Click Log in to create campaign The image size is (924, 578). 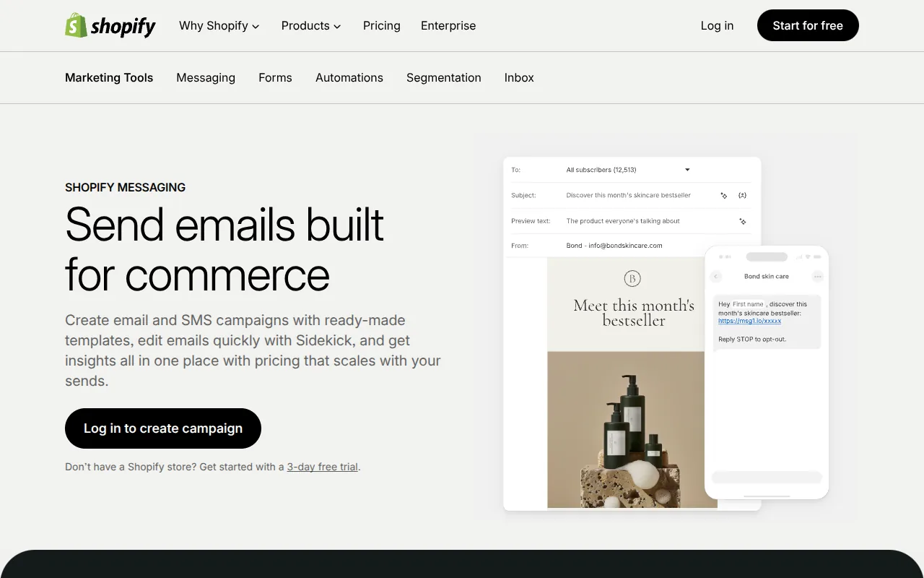click(163, 428)
